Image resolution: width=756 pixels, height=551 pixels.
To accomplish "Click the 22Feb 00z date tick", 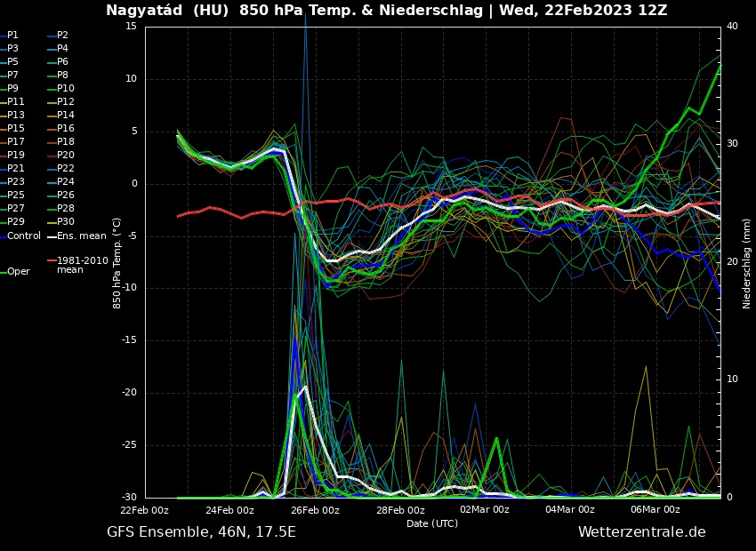I will point(145,510).
